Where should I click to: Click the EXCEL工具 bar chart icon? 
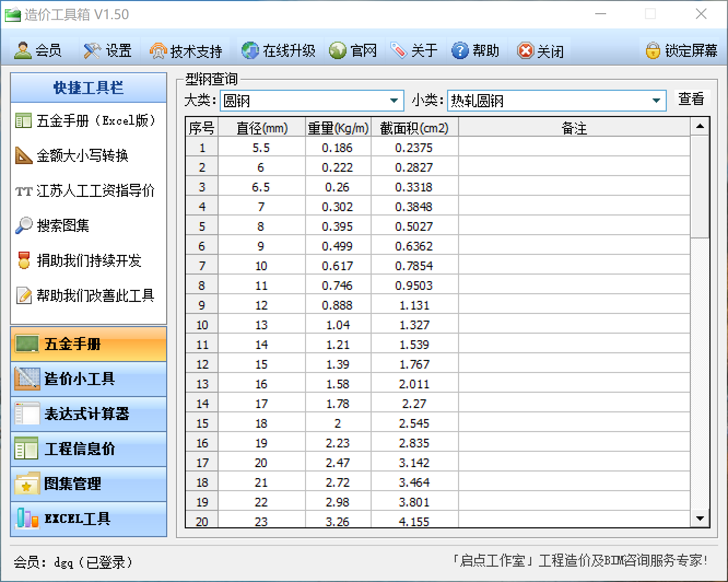(x=27, y=519)
